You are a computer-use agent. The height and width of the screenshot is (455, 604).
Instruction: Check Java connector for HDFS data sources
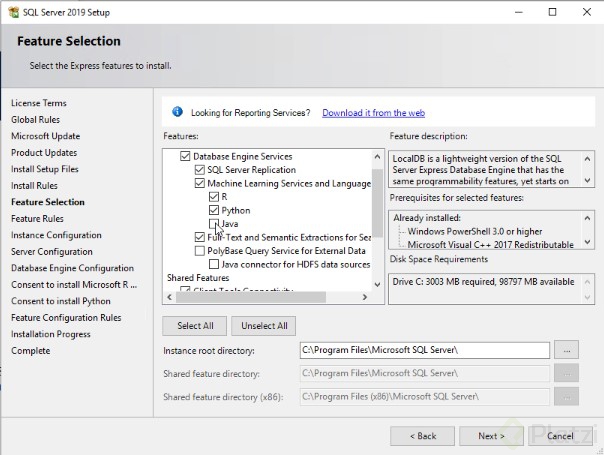(214, 264)
